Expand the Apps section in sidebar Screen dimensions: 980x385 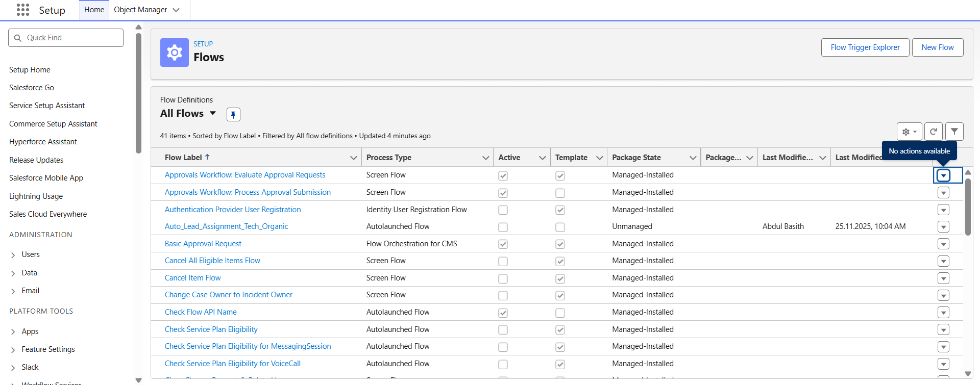(13, 332)
